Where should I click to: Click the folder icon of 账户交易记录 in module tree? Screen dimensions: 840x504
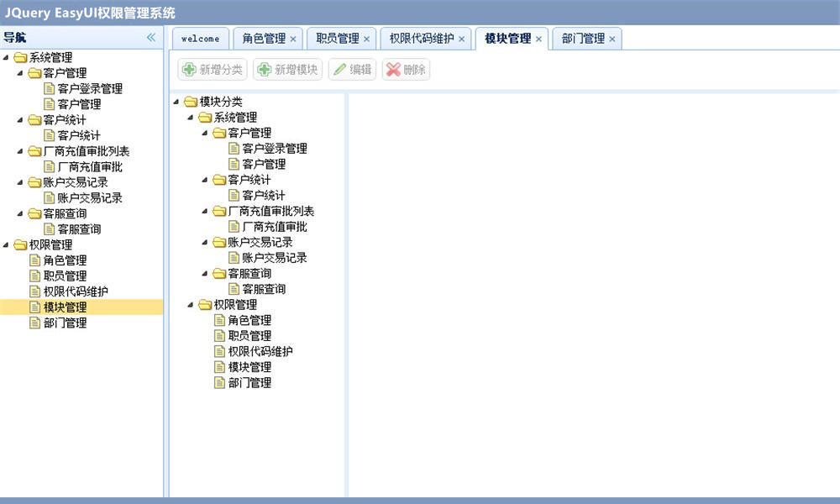[x=219, y=242]
